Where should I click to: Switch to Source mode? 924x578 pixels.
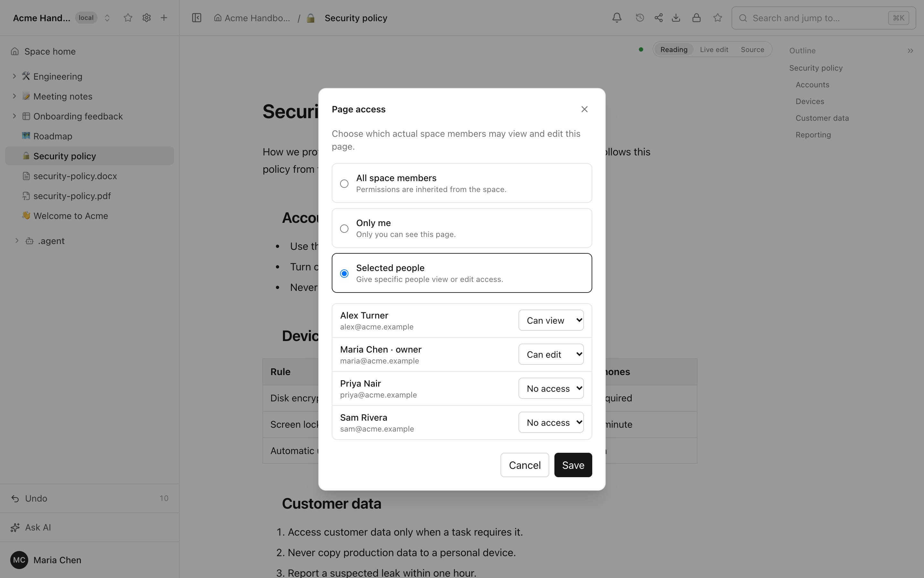[753, 50]
